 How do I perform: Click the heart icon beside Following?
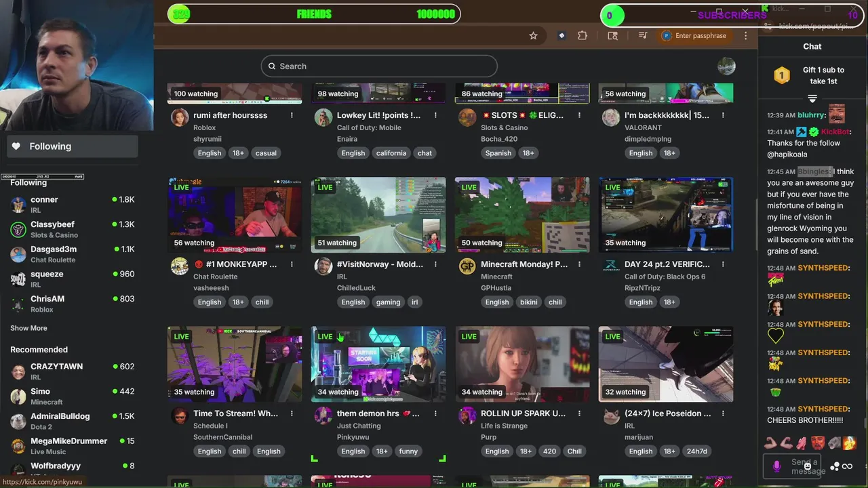coord(16,146)
